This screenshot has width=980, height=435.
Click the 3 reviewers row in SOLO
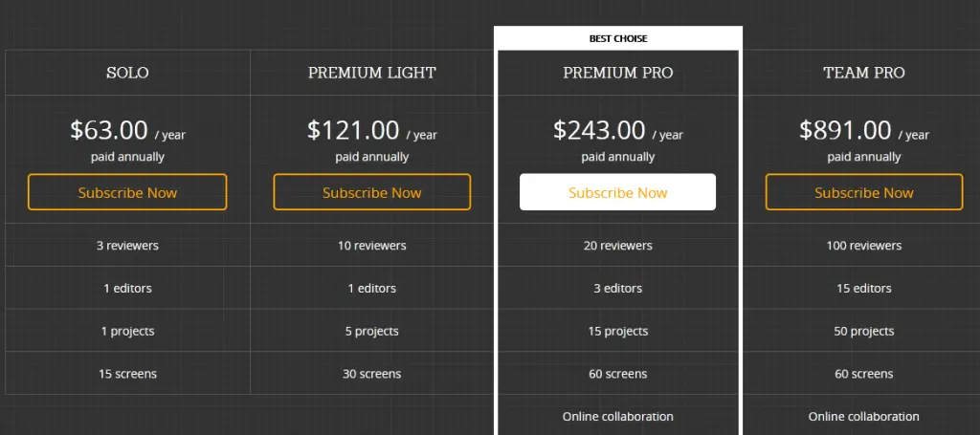coord(127,246)
